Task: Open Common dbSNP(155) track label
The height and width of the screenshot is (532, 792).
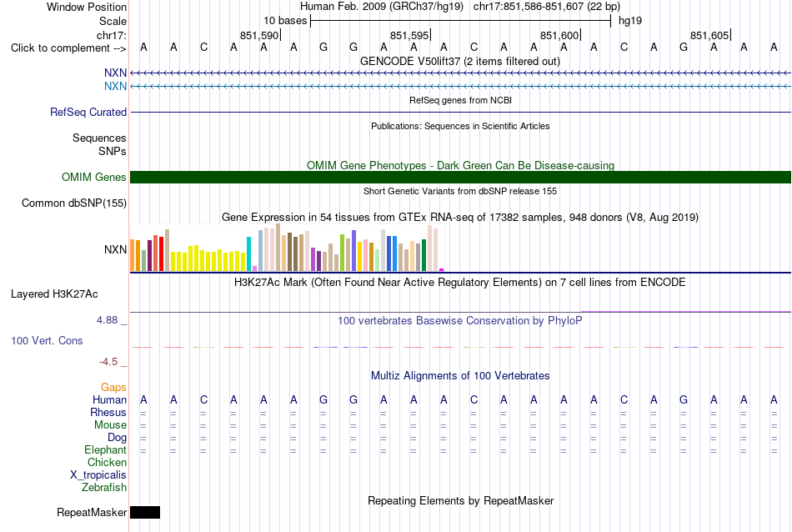Action: [74, 203]
